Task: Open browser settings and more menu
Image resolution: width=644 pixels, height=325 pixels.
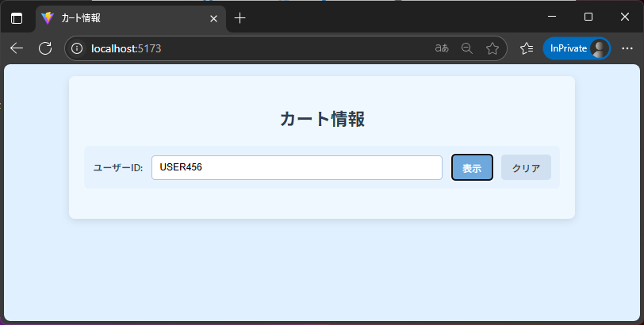Action: (627, 48)
